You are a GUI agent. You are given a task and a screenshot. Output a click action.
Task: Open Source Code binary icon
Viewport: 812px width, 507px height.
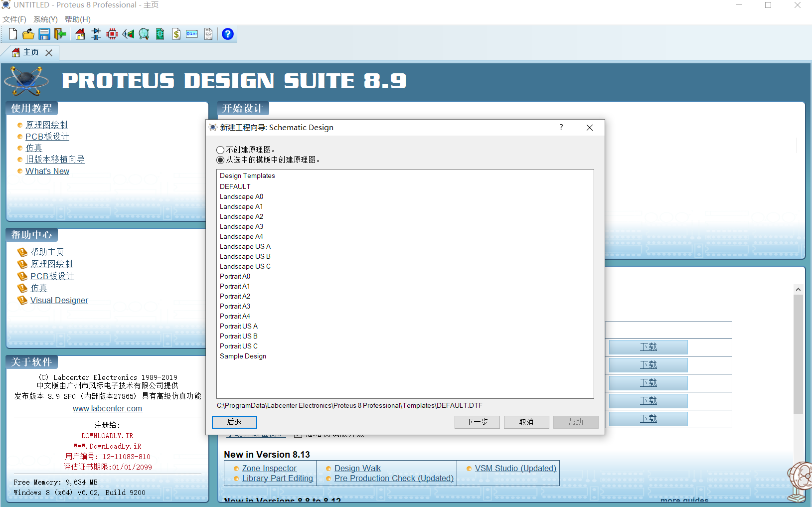click(192, 34)
